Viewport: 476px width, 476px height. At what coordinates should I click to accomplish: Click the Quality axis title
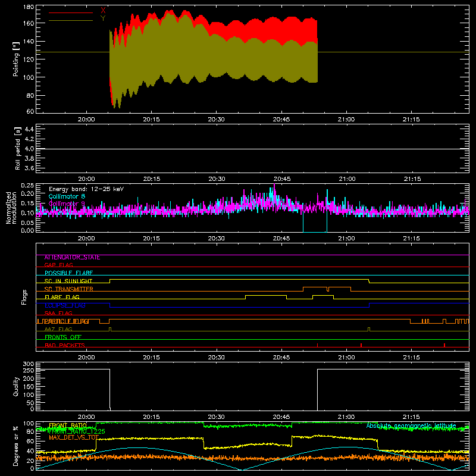point(16,386)
